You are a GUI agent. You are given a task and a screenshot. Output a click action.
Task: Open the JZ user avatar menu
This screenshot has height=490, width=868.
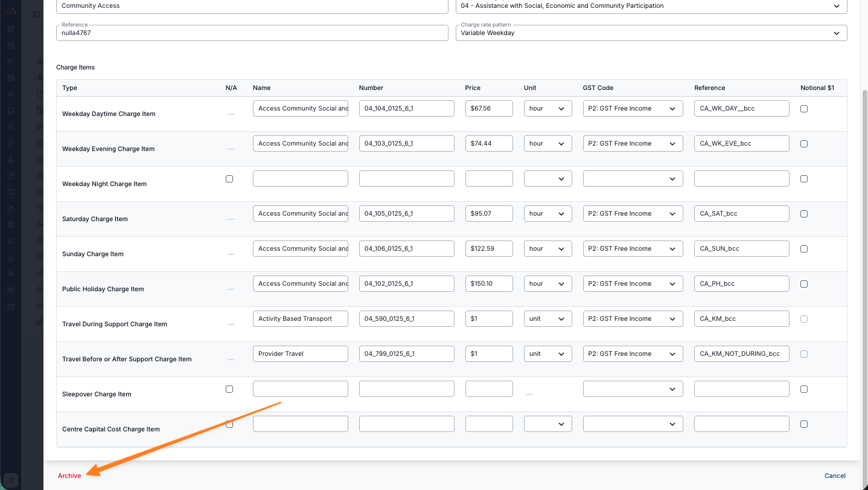click(x=11, y=479)
